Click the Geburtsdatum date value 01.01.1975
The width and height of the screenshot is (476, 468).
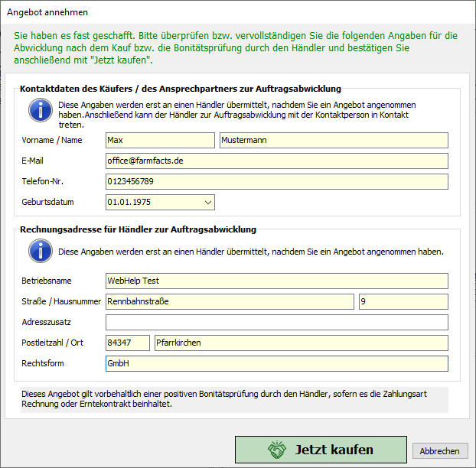[129, 202]
